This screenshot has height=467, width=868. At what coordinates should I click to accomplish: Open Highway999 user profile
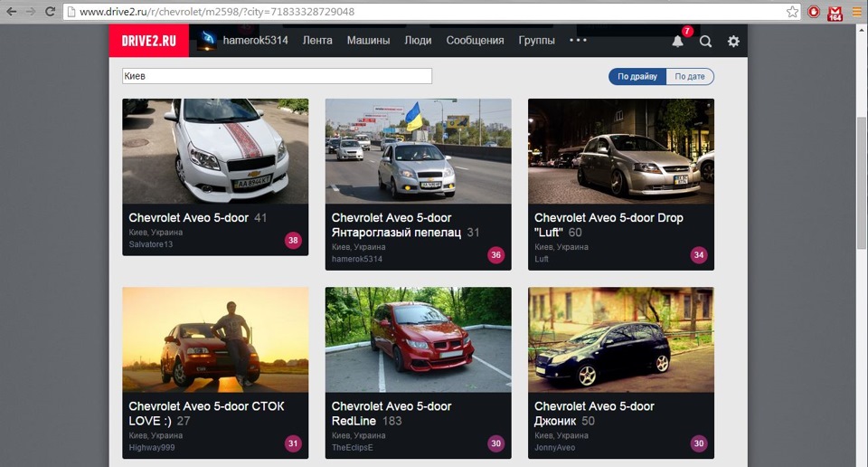[x=152, y=448]
